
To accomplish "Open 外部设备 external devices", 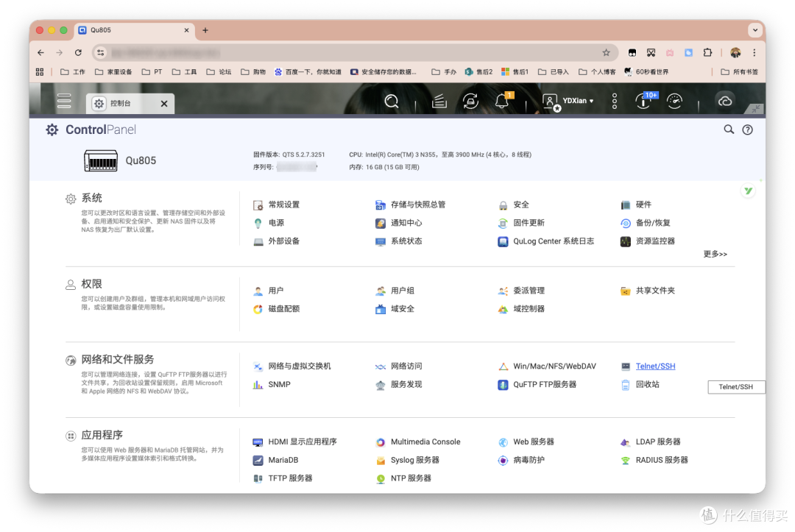I will [276, 241].
